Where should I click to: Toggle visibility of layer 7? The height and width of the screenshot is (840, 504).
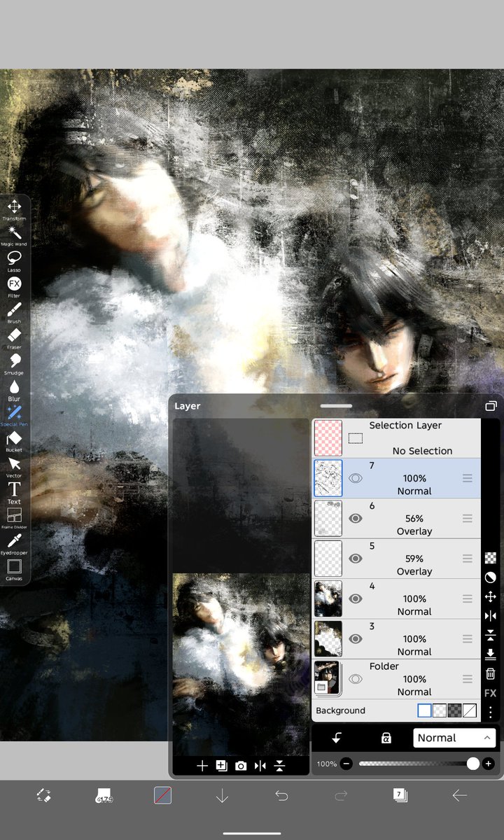click(x=356, y=478)
